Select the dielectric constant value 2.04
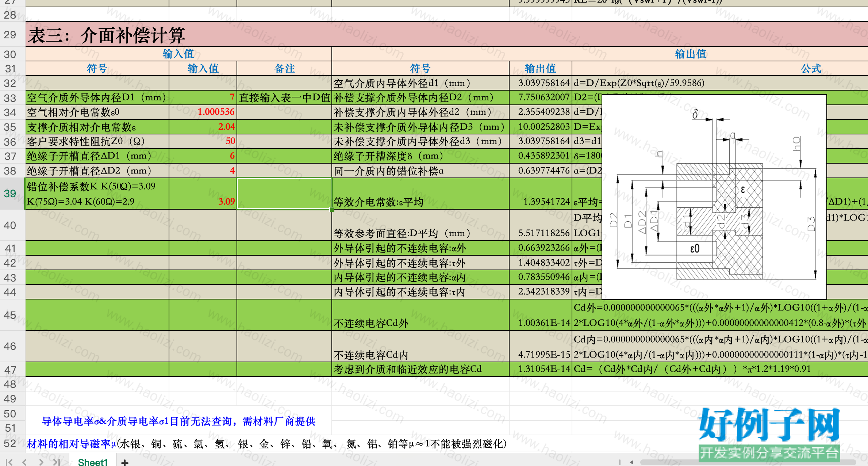 coord(203,127)
